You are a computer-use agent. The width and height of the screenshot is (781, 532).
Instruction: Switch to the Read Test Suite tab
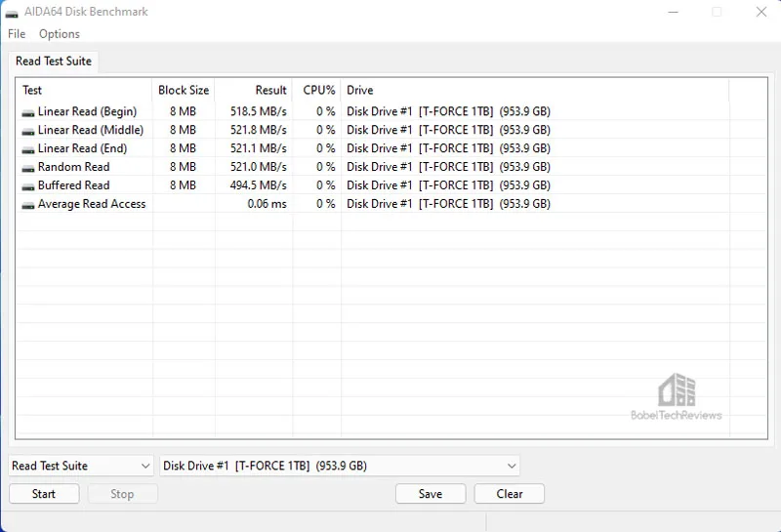click(x=54, y=61)
